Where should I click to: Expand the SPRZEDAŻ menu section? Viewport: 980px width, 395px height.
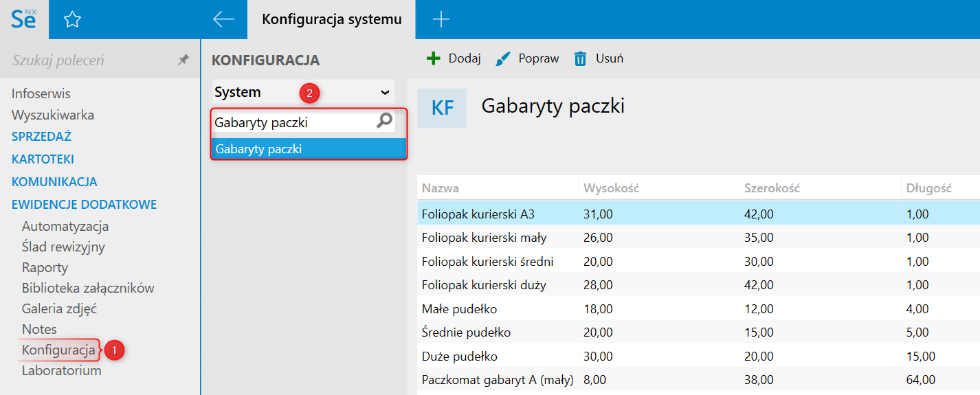(x=41, y=137)
